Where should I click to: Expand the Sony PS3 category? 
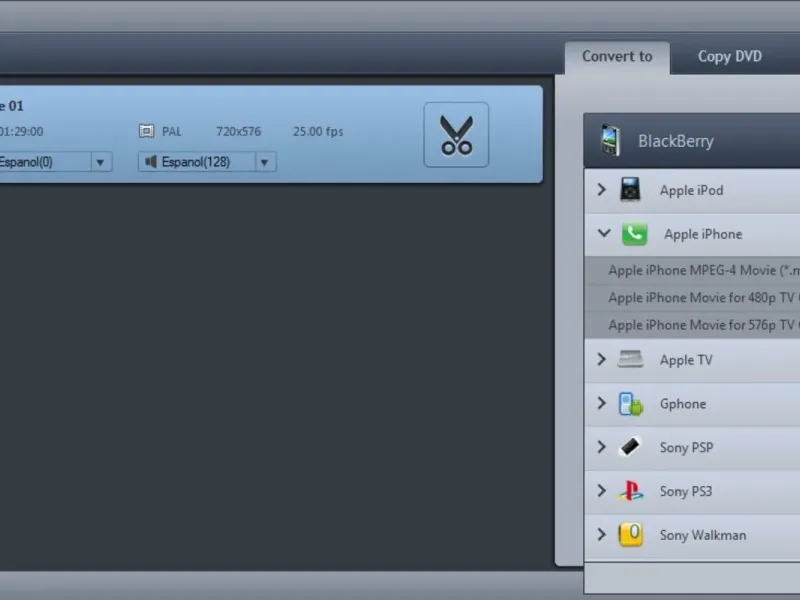(x=602, y=491)
